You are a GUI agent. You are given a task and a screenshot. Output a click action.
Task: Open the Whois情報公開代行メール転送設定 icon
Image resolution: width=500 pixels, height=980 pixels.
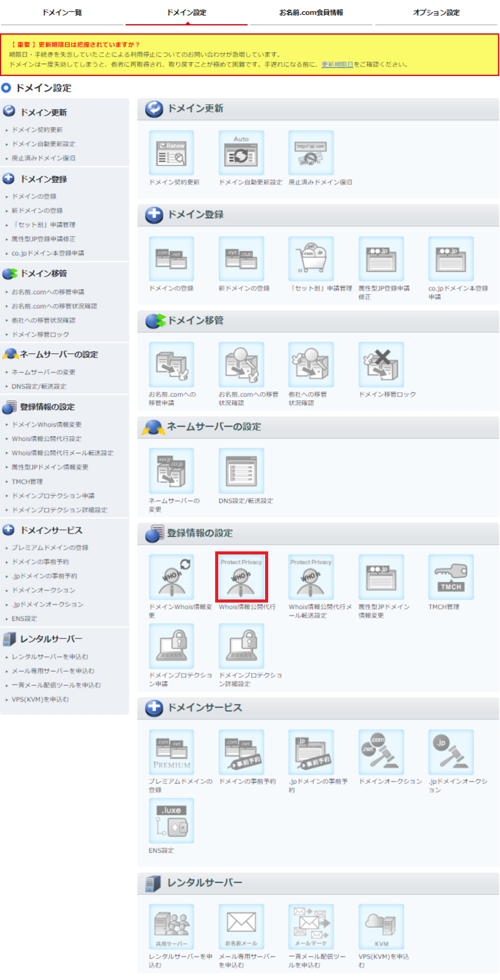pyautogui.click(x=311, y=577)
